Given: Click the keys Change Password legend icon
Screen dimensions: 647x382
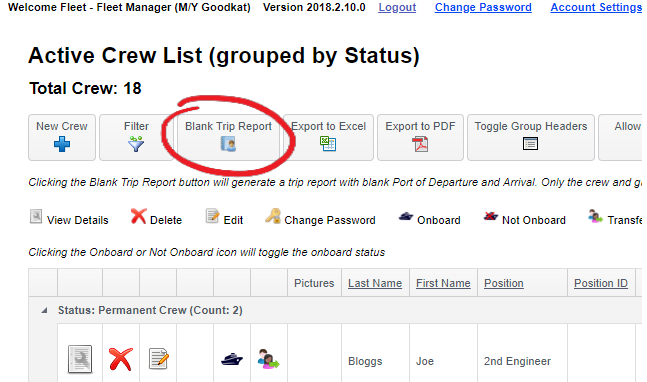Looking at the screenshot, I should pyautogui.click(x=273, y=216).
